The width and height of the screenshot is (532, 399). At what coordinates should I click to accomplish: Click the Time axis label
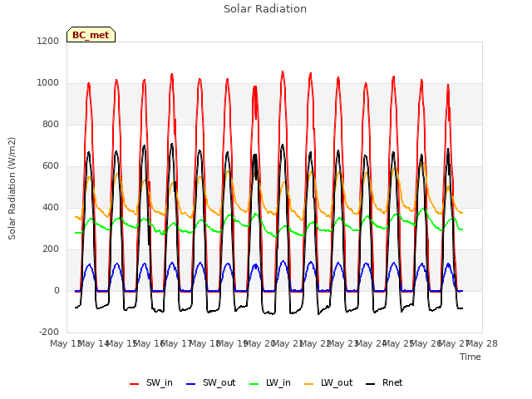pos(470,357)
